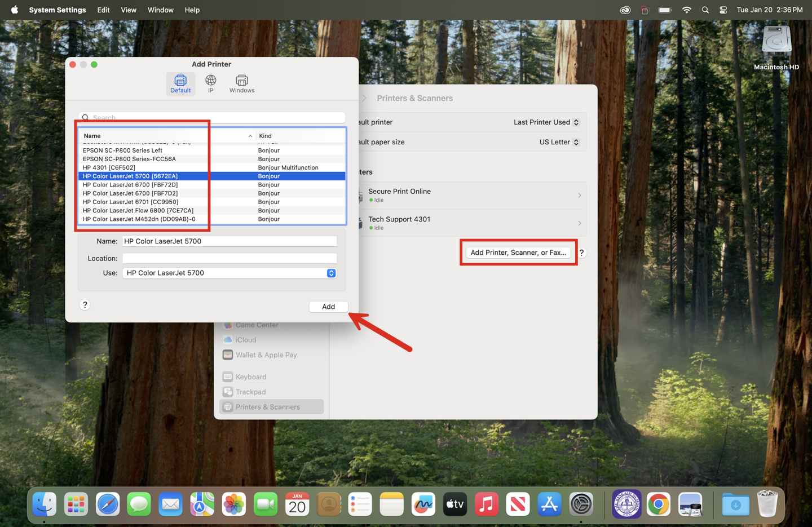Open the Apple menu
Screen dimensions: 812x527
[15, 10]
